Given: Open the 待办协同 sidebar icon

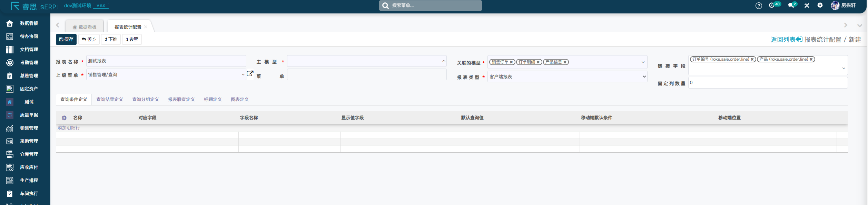Looking at the screenshot, I should tap(10, 37).
